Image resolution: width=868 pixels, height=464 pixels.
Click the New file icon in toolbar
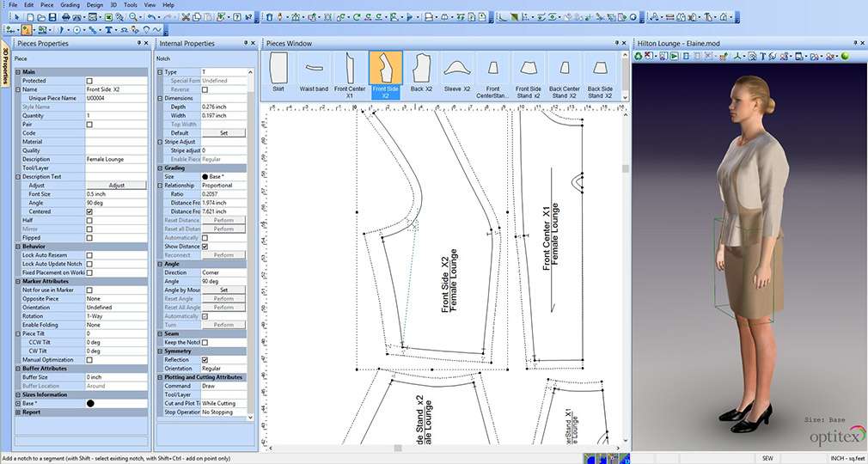point(30,18)
